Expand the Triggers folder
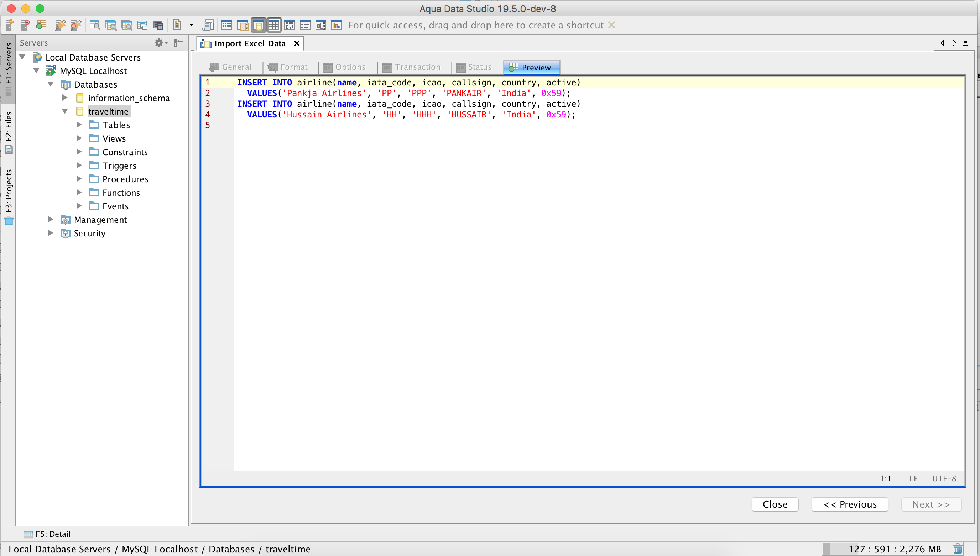The image size is (980, 556). [79, 166]
